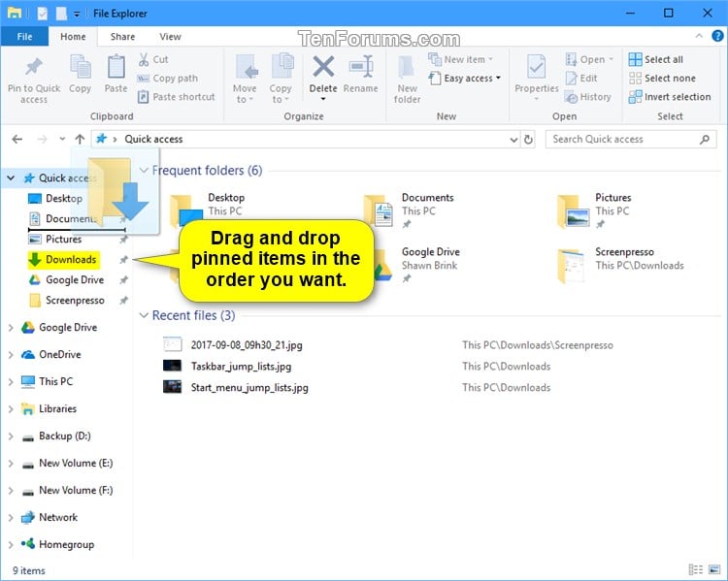
Task: Click Edit in the Open group
Action: tap(580, 79)
